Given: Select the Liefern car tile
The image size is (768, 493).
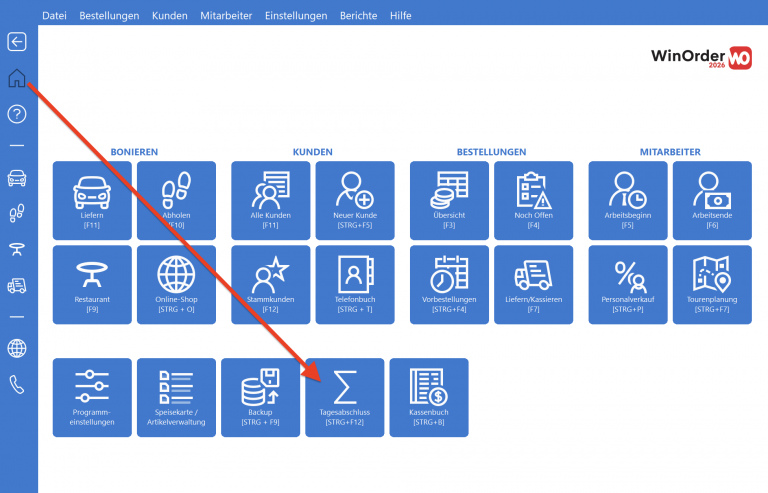Looking at the screenshot, I should 92,200.
